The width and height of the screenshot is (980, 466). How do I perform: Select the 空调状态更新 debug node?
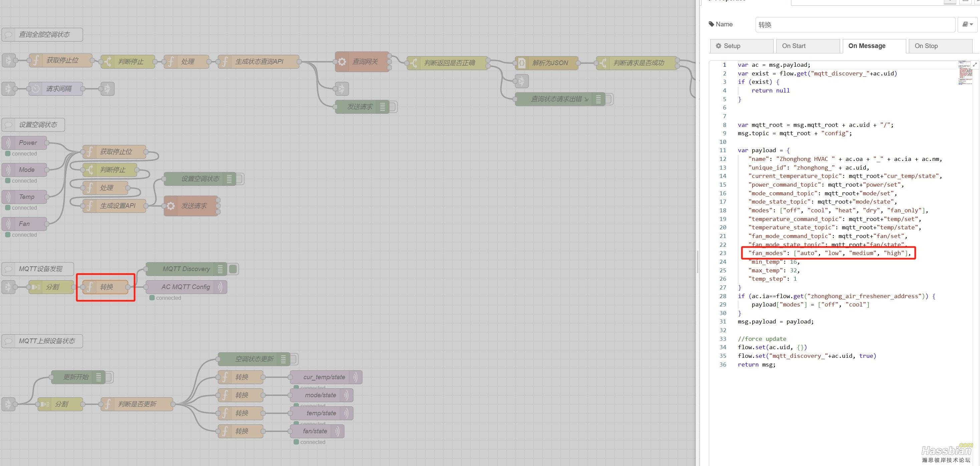click(254, 359)
